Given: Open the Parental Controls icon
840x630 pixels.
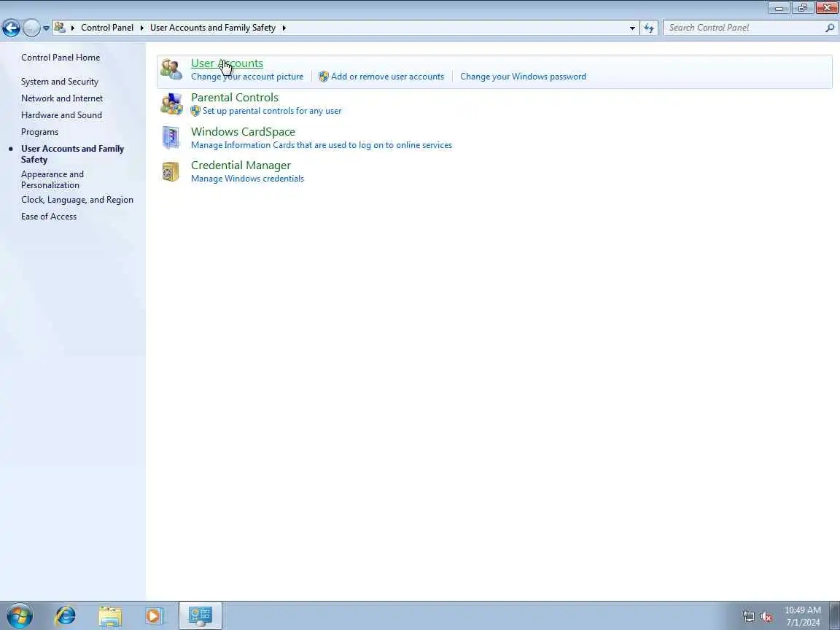Looking at the screenshot, I should click(171, 104).
